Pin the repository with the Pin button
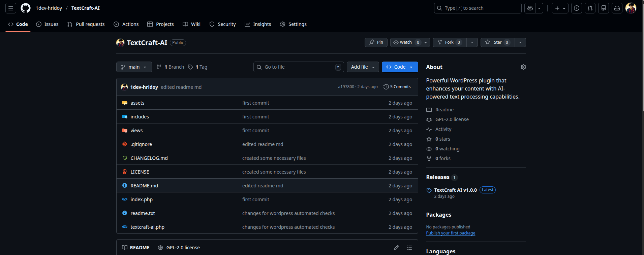Image resolution: width=644 pixels, height=255 pixels. click(x=376, y=42)
